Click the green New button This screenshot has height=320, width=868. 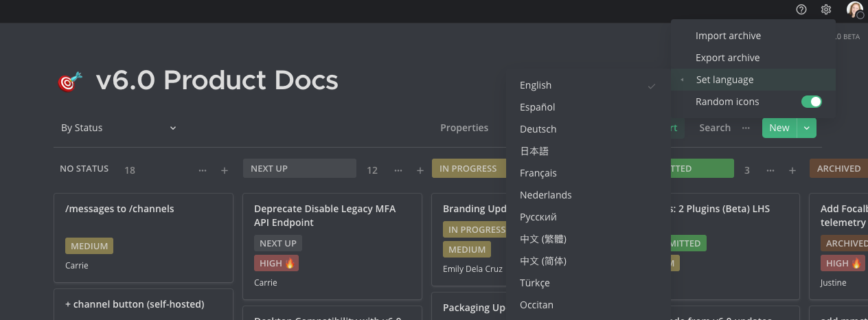[779, 128]
